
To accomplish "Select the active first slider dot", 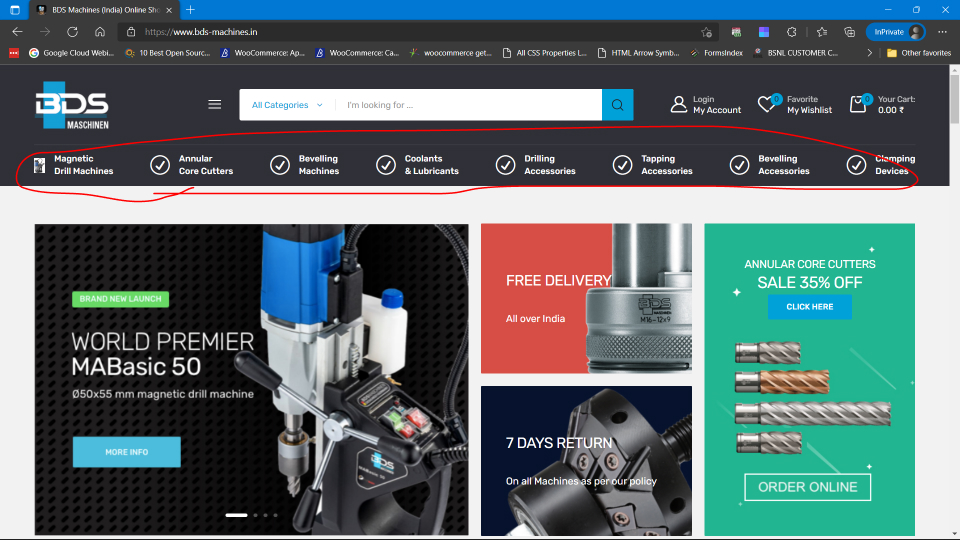I will click(x=237, y=515).
